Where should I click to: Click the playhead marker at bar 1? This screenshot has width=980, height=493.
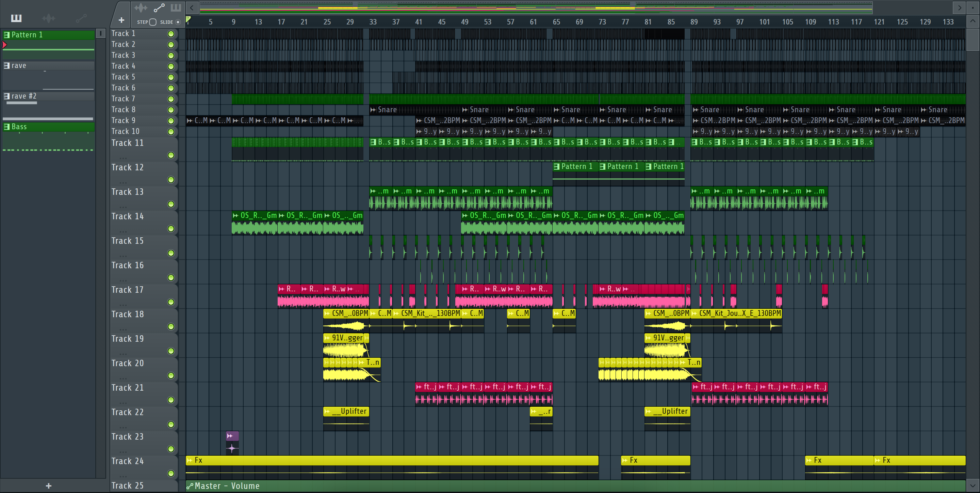188,20
